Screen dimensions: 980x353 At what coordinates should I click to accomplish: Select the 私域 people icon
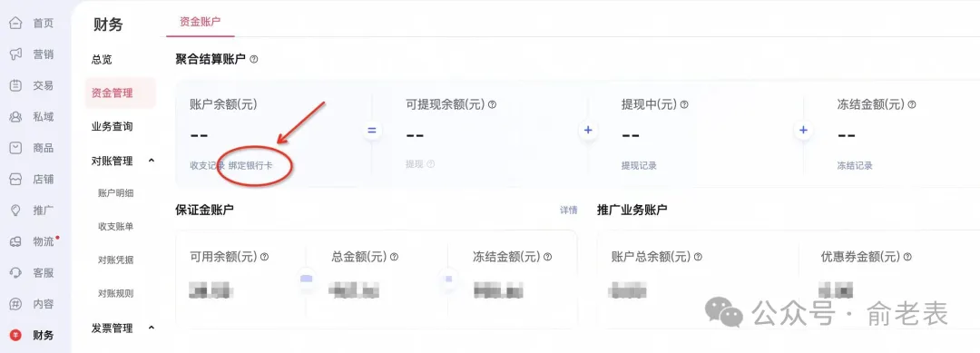click(15, 117)
